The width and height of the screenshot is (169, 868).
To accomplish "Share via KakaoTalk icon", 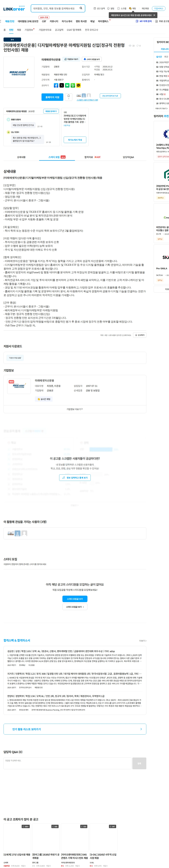I will coord(78,85).
